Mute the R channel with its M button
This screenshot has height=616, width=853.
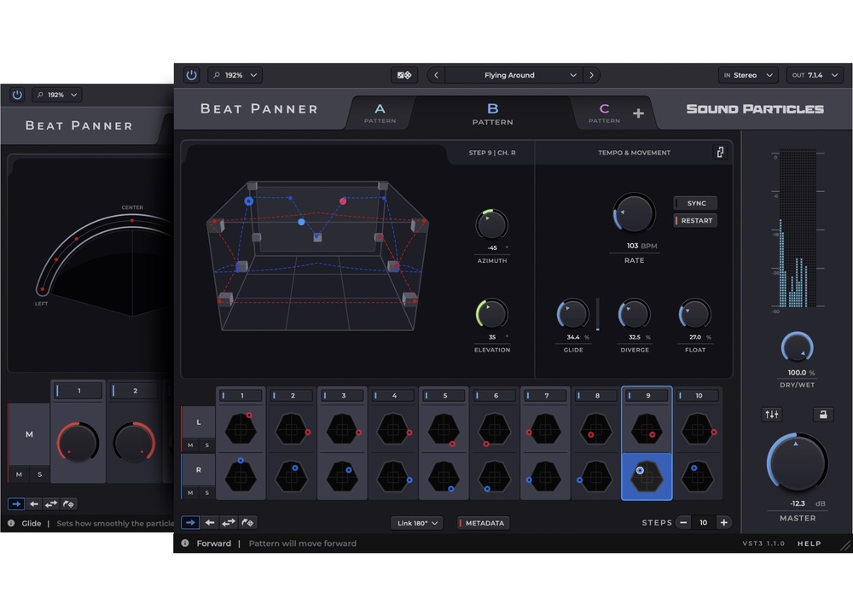click(x=190, y=492)
